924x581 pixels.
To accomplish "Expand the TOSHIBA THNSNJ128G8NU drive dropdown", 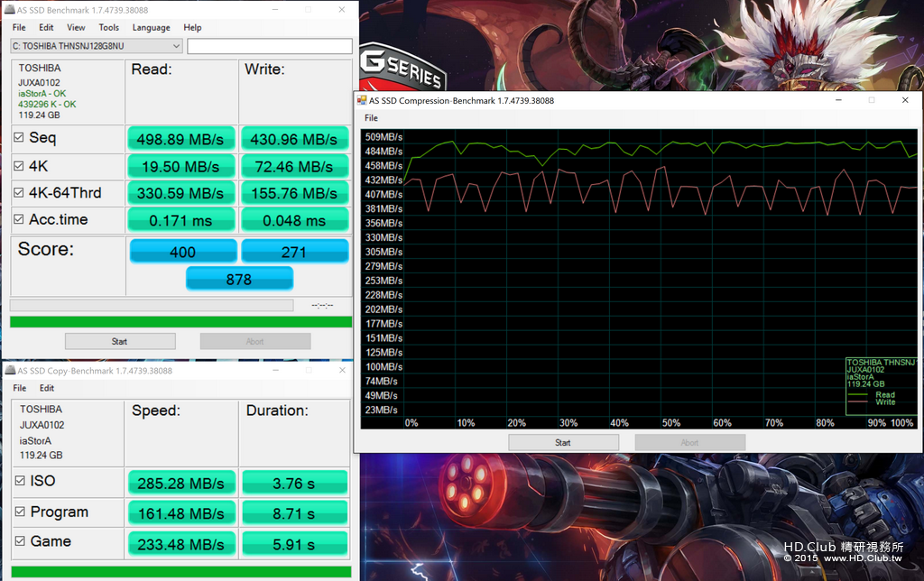I will point(176,46).
